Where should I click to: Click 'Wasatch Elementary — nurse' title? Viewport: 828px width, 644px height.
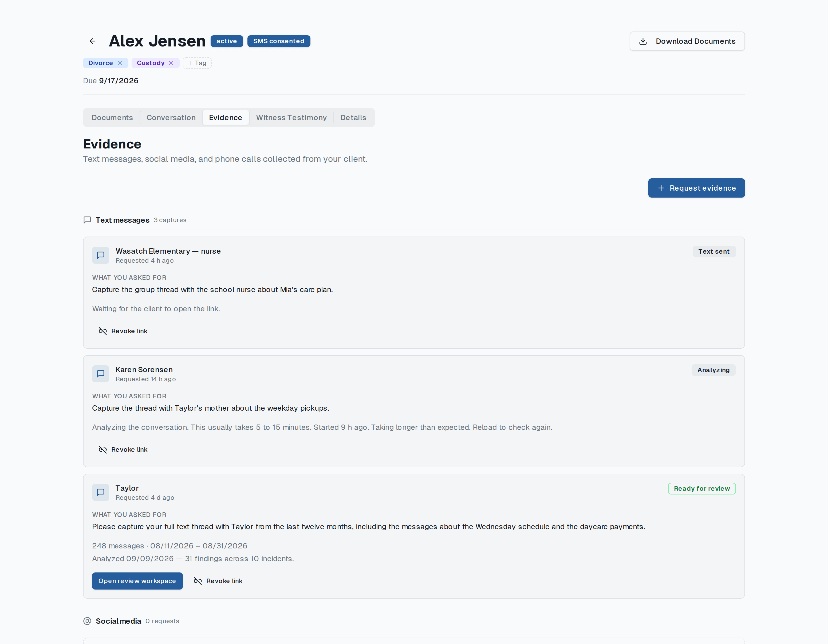tap(168, 251)
